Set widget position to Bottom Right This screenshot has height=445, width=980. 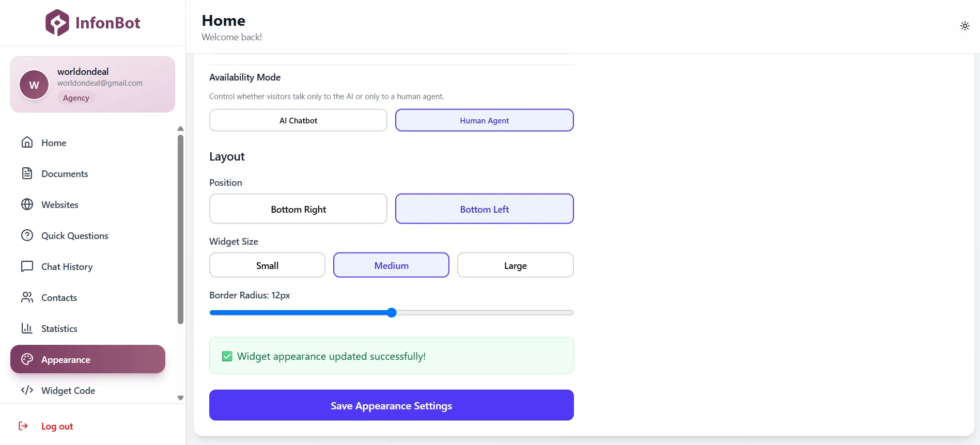(x=298, y=209)
